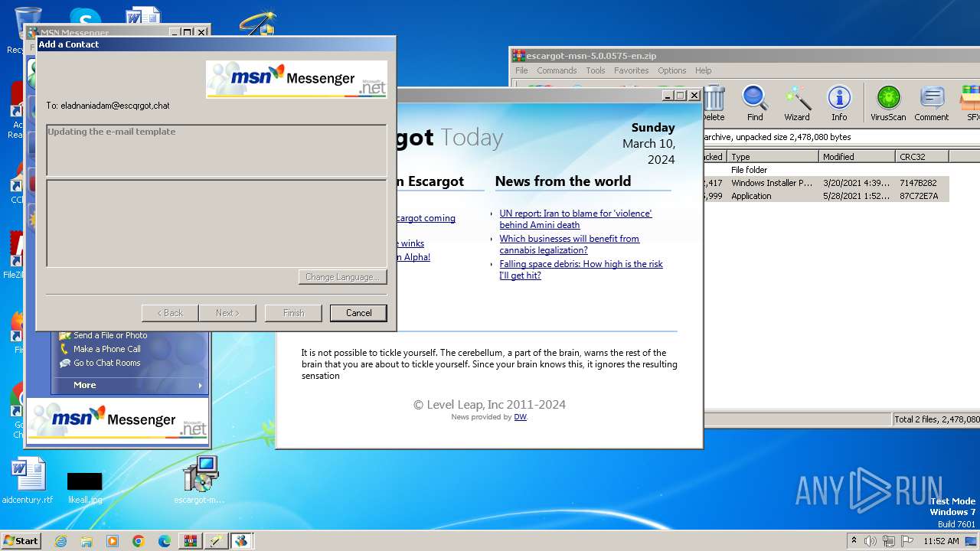980x551 pixels.
Task: Click the Change Language button
Action: pyautogui.click(x=342, y=277)
